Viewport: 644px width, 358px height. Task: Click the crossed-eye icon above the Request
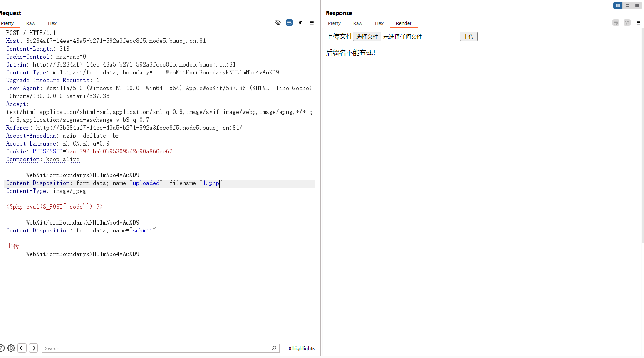pyautogui.click(x=278, y=22)
